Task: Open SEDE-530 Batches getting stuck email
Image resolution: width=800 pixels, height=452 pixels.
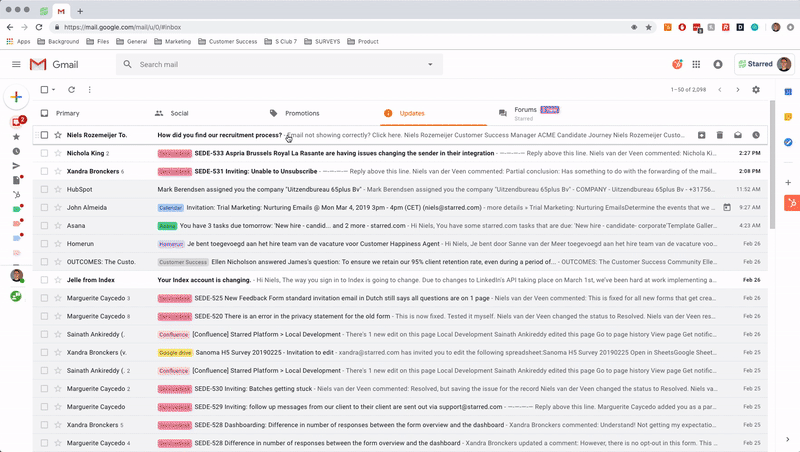Action: click(x=401, y=389)
